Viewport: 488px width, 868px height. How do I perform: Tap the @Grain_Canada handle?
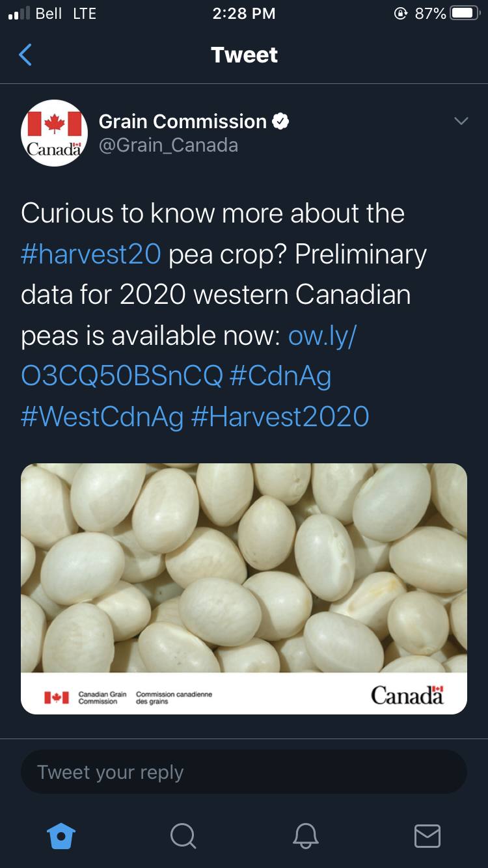click(169, 144)
